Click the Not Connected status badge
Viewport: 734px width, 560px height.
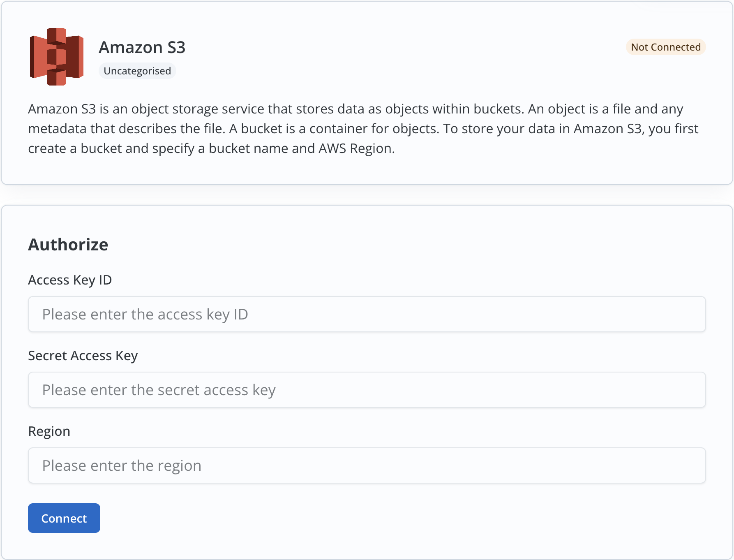665,47
